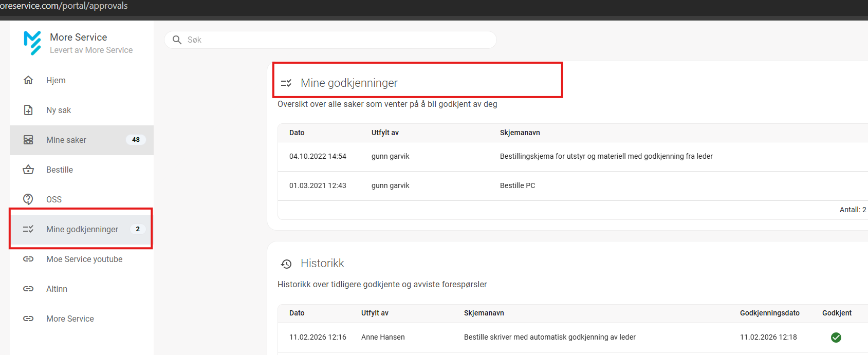This screenshot has height=355, width=868.
Task: Click the More Service logo icon
Action: coord(32,43)
